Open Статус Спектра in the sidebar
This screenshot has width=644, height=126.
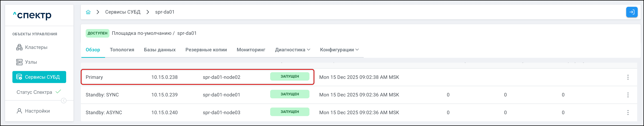34,92
